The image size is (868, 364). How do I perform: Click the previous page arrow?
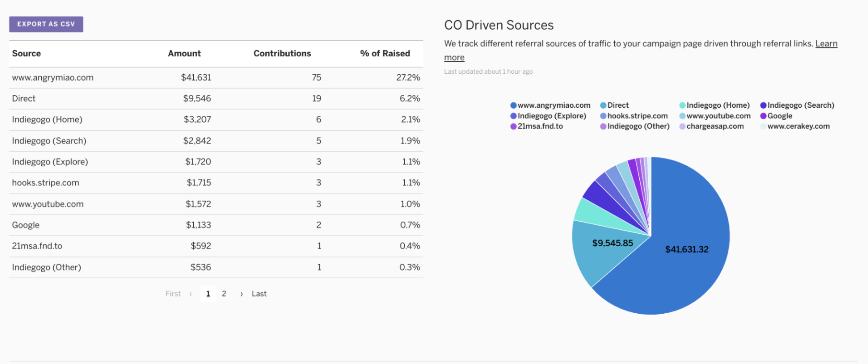click(191, 294)
